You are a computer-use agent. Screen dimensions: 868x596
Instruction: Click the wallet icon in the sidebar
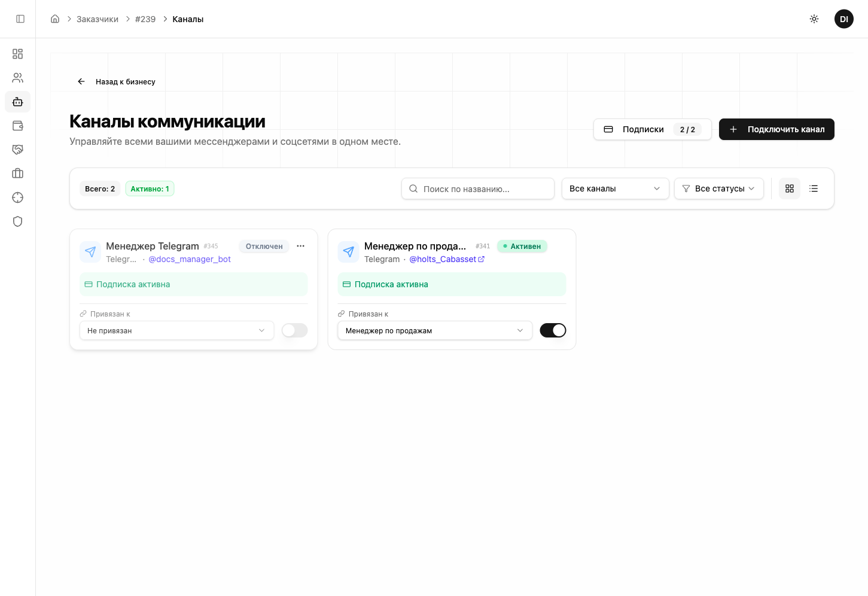click(17, 126)
